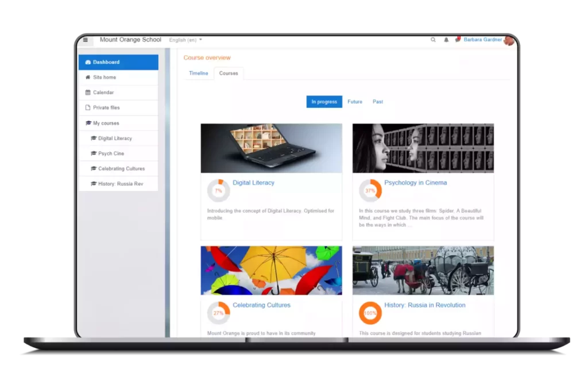Open the Barbara Gardner user menu

point(482,40)
